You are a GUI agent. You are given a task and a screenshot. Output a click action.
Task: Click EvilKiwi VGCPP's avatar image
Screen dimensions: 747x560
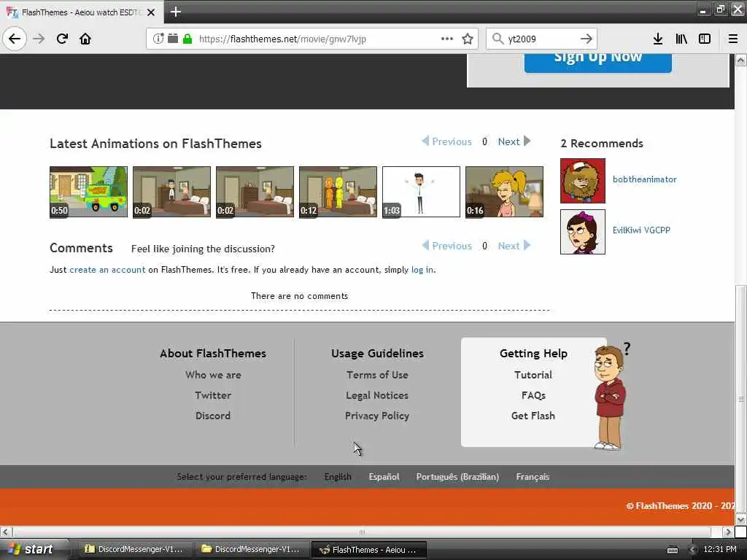[583, 232]
